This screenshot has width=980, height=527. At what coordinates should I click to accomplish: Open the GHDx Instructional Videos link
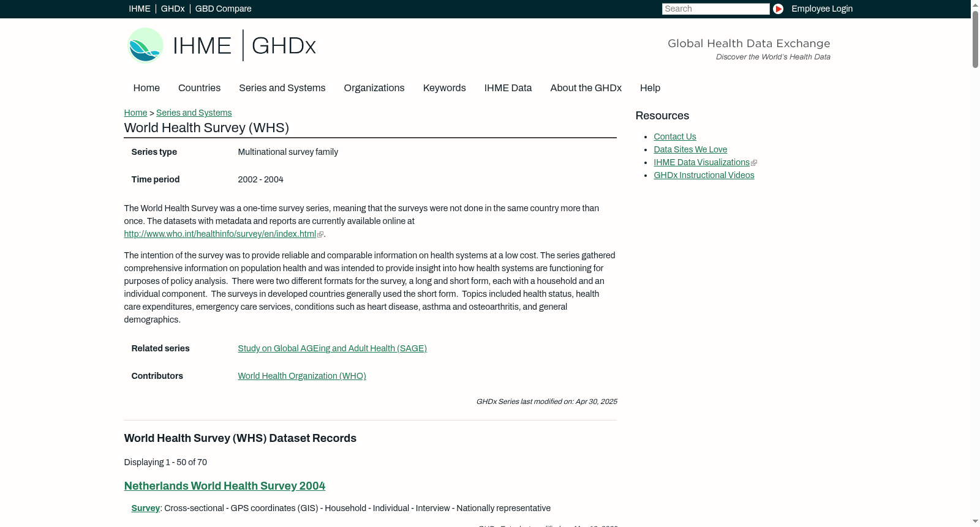click(x=704, y=175)
